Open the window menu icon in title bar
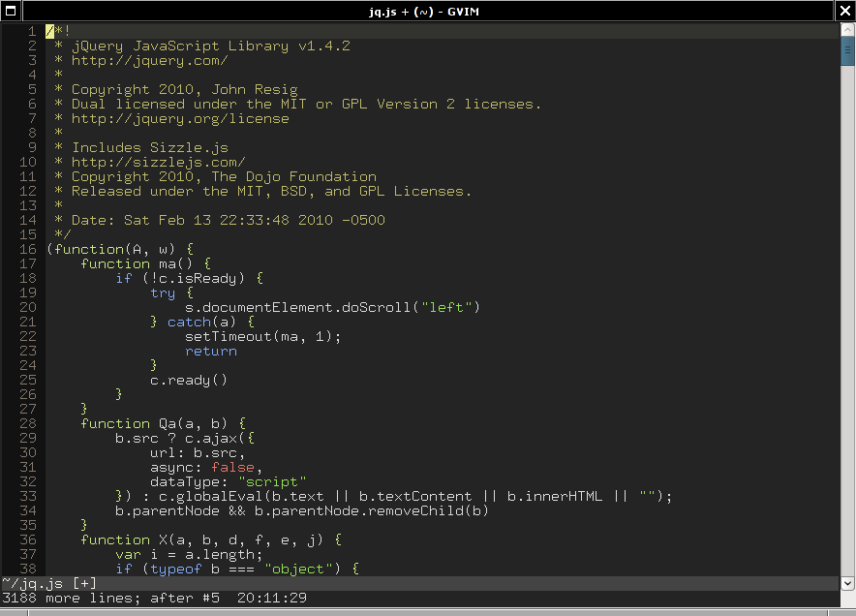The height and width of the screenshot is (616, 856). coord(11,11)
